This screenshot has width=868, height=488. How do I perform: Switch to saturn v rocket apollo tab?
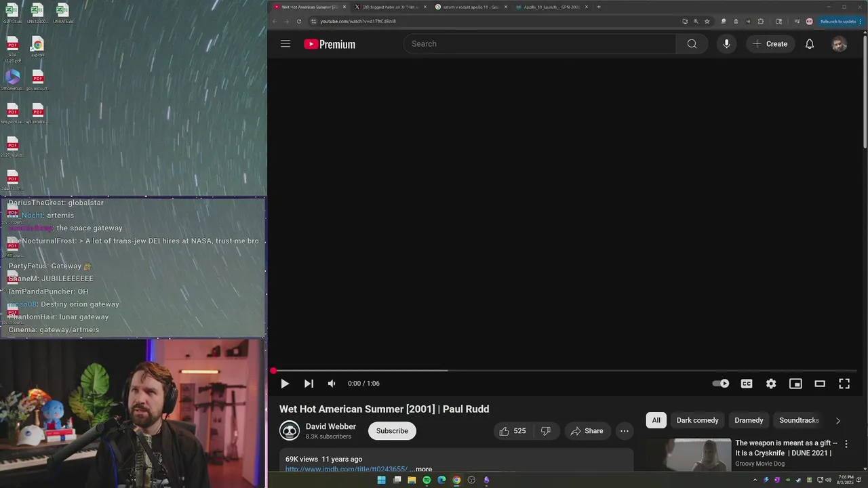471,7
